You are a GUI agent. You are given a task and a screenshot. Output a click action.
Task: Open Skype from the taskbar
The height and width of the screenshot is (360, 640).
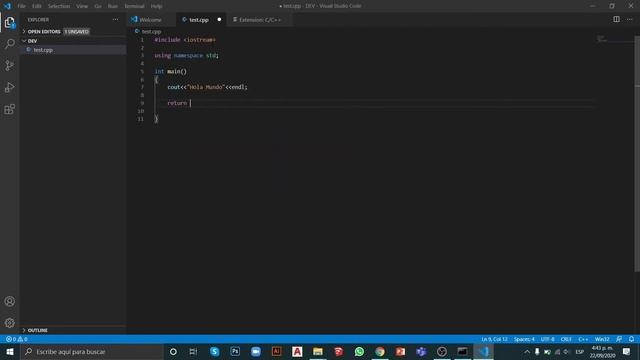214,351
